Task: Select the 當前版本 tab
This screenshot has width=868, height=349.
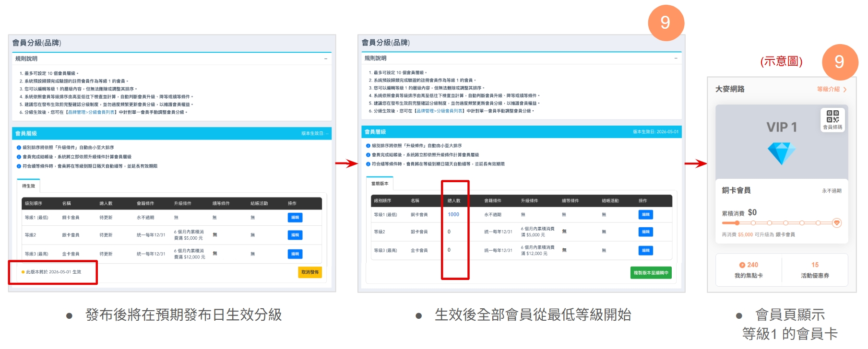Action: pos(380,184)
